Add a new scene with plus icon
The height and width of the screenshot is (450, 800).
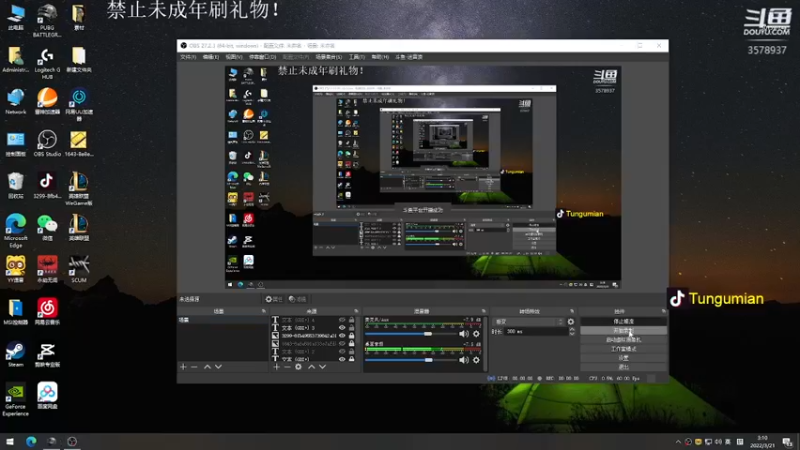pos(183,367)
